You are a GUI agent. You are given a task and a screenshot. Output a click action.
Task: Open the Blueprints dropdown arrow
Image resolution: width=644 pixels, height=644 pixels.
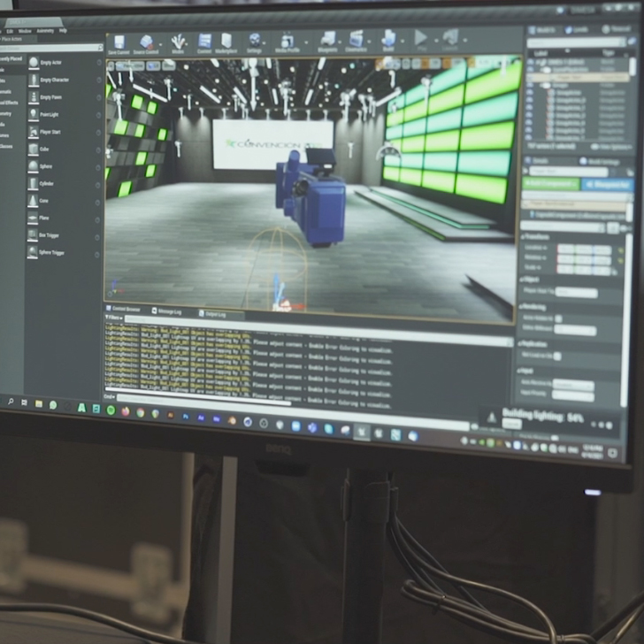[340, 42]
